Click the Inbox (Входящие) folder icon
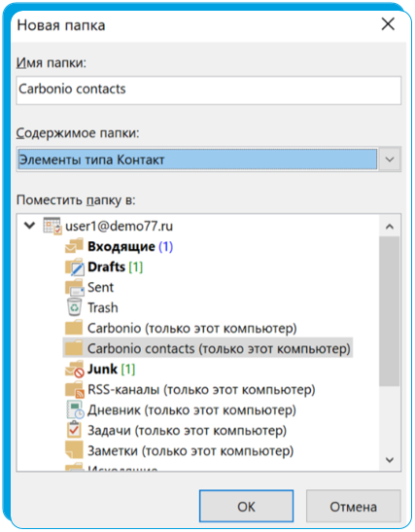The height and width of the screenshot is (532, 415). [74, 246]
